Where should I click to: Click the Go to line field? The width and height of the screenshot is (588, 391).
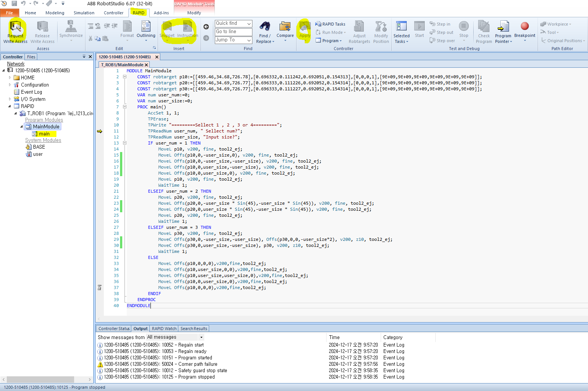tap(233, 32)
